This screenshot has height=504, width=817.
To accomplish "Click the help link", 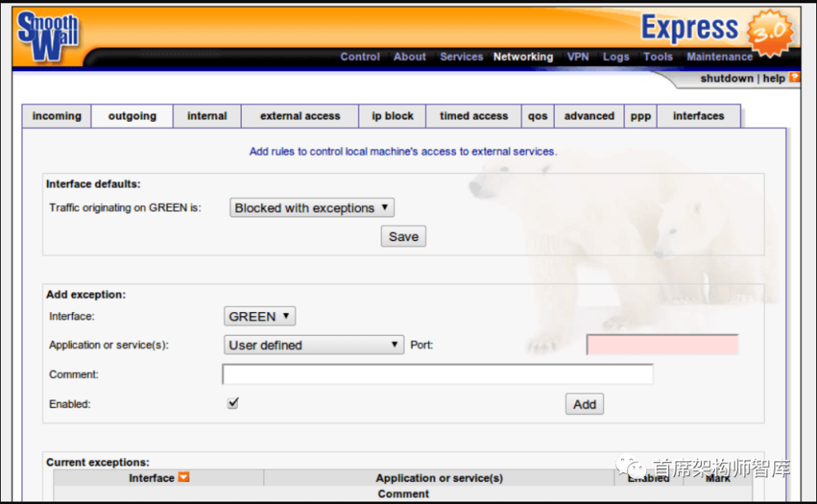I will pyautogui.click(x=774, y=78).
